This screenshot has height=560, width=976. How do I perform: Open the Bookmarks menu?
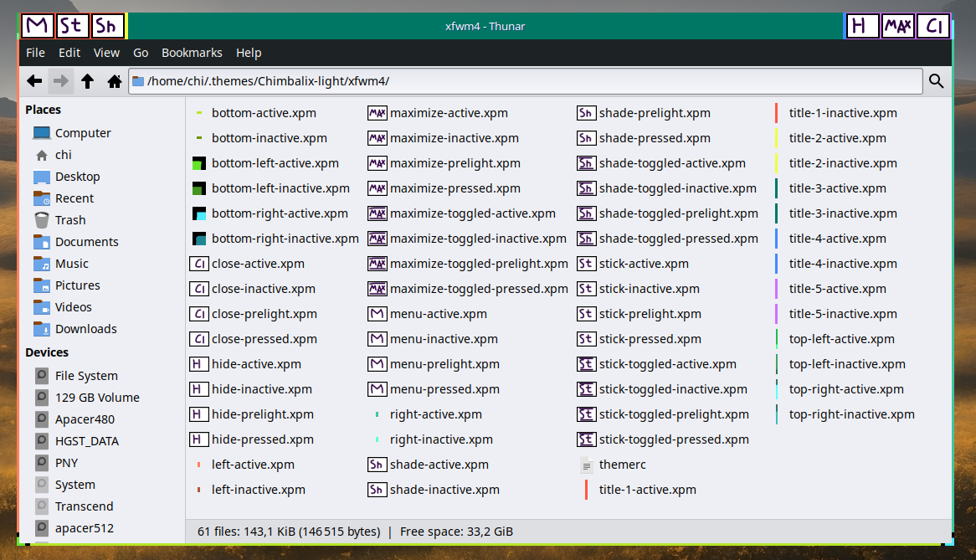192,53
